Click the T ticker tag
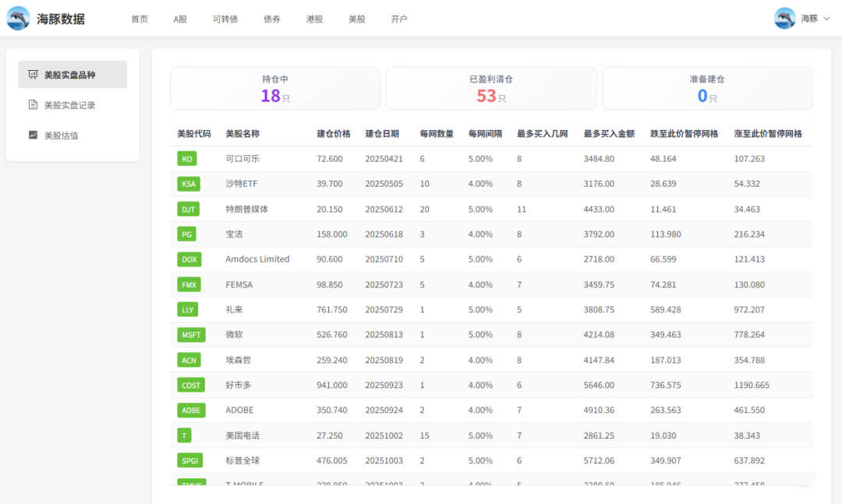 [x=184, y=435]
